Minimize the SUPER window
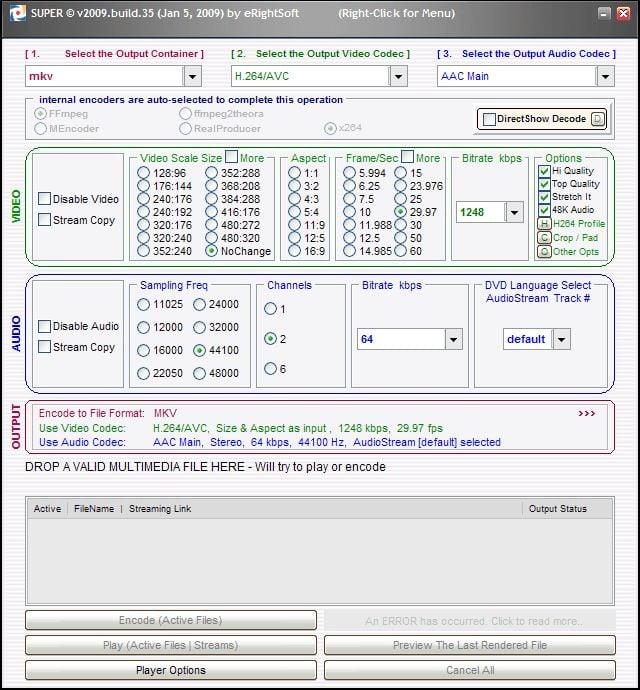This screenshot has height=690, width=640. [604, 13]
